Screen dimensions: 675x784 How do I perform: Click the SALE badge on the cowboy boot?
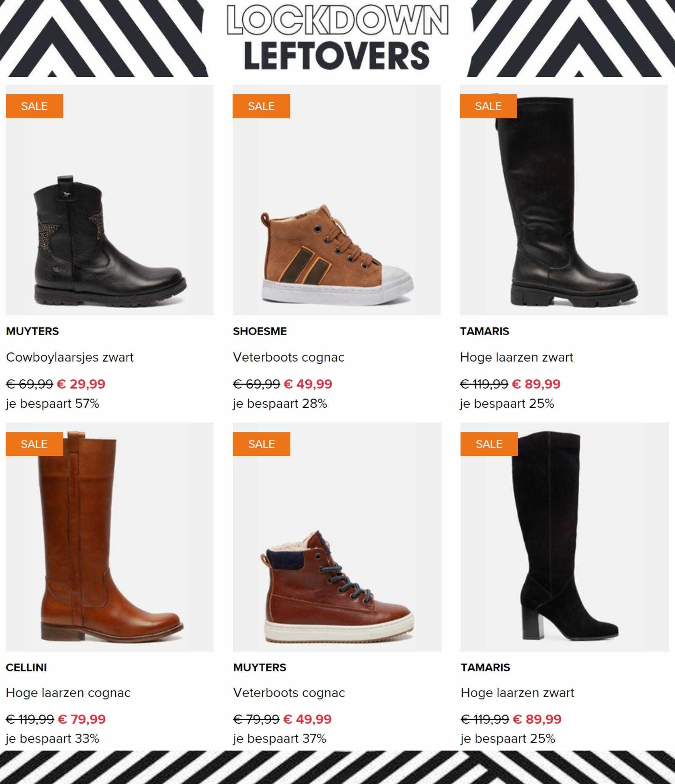click(35, 106)
